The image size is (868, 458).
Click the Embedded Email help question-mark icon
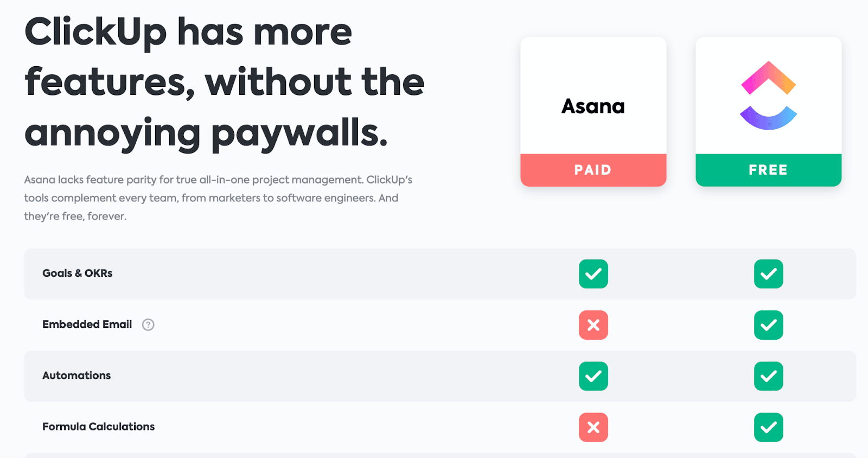pyautogui.click(x=148, y=325)
